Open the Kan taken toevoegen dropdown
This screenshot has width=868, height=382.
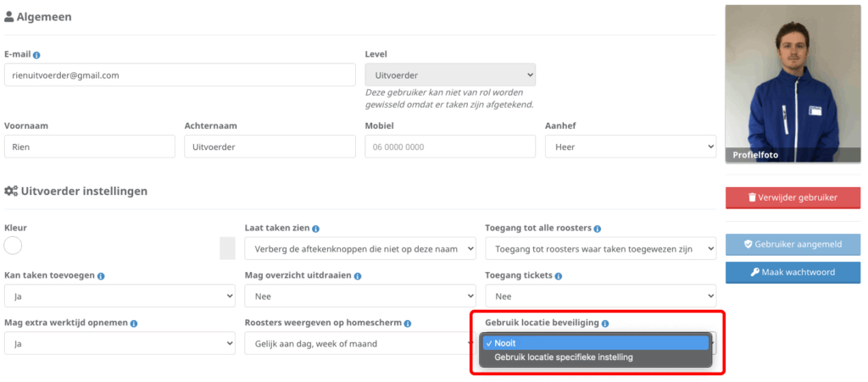point(120,296)
